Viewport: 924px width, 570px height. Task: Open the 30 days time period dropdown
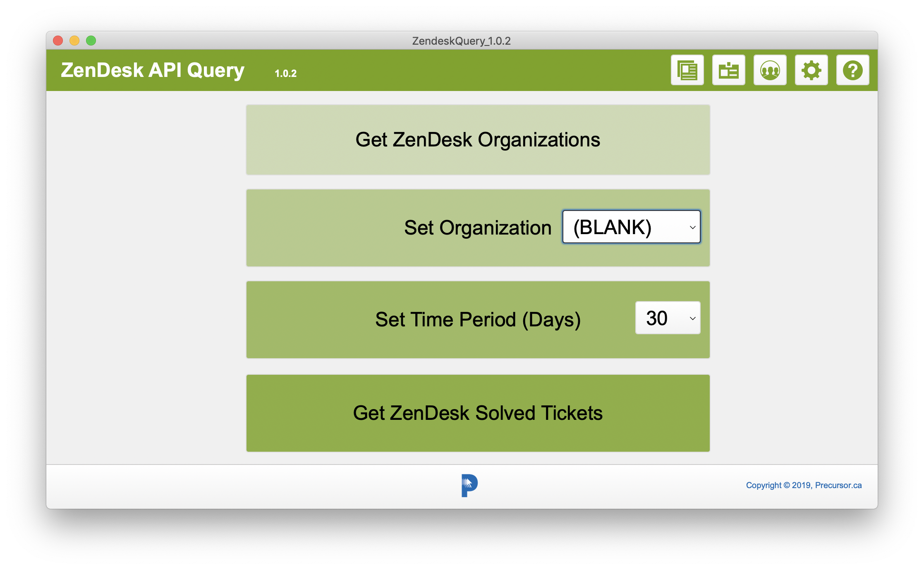(668, 318)
